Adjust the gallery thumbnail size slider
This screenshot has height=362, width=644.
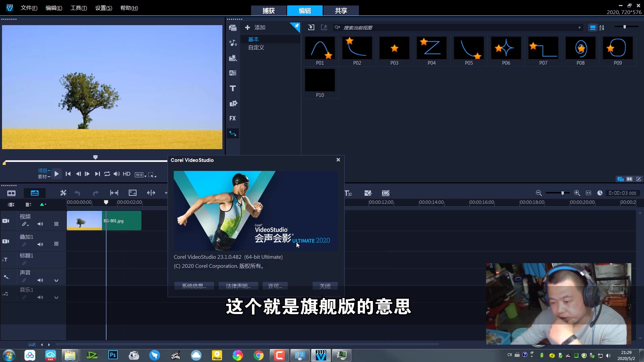pyautogui.click(x=625, y=27)
